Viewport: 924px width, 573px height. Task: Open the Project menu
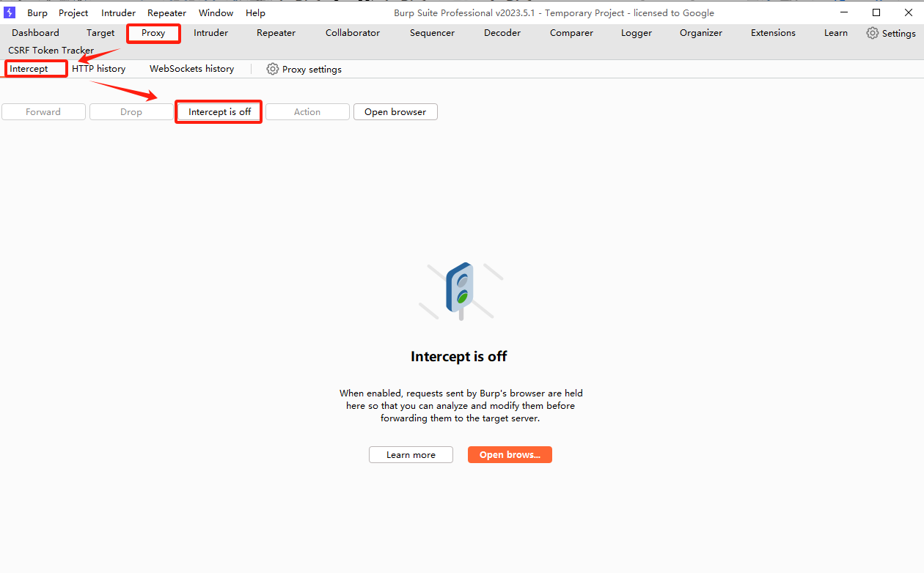[x=73, y=13]
